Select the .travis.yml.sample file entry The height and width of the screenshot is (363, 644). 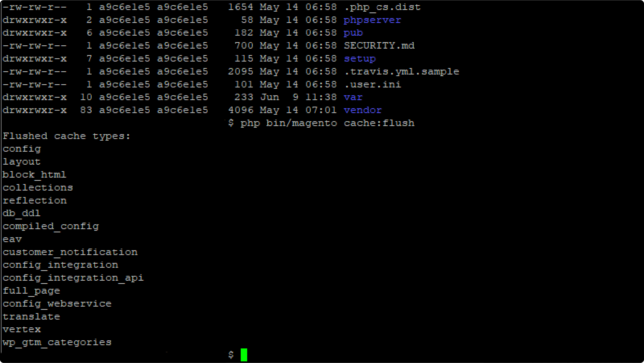coord(401,71)
